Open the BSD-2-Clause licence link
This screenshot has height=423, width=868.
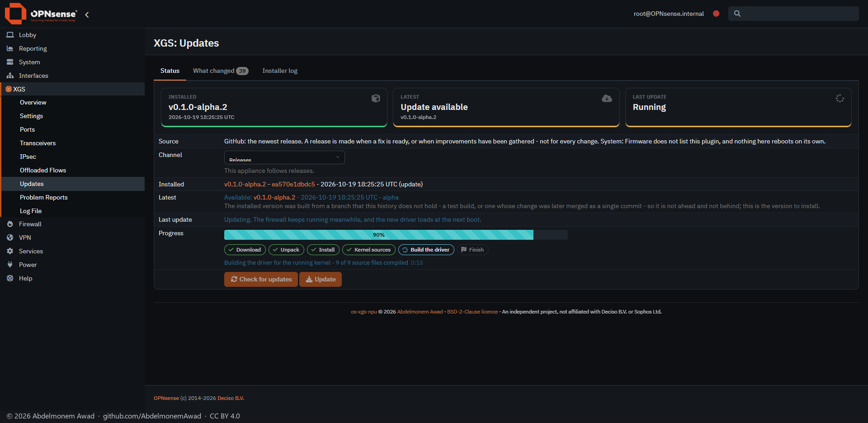click(472, 312)
